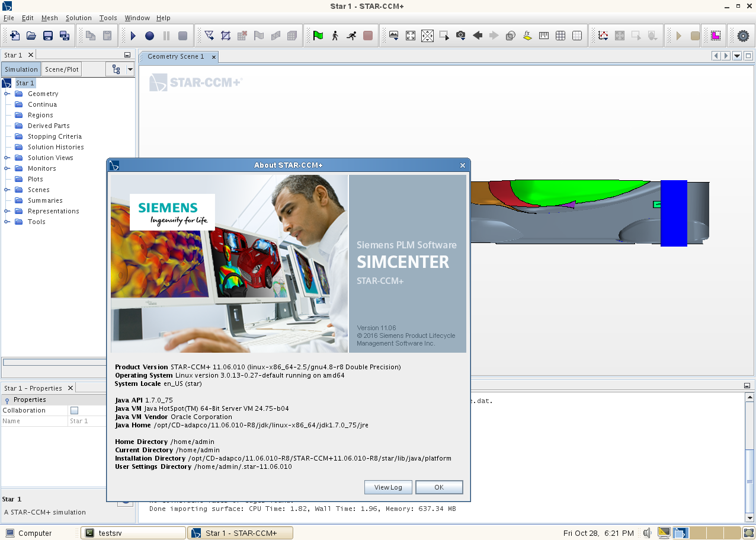Viewport: 756px width, 540px height.
Task: Save the simulation with the floppy icon
Action: pos(48,36)
